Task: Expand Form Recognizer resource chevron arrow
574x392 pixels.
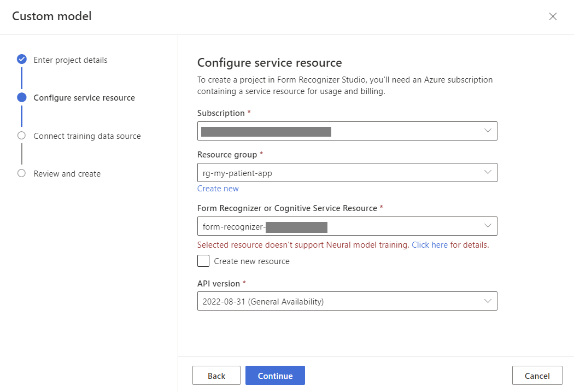Action: pos(488,225)
